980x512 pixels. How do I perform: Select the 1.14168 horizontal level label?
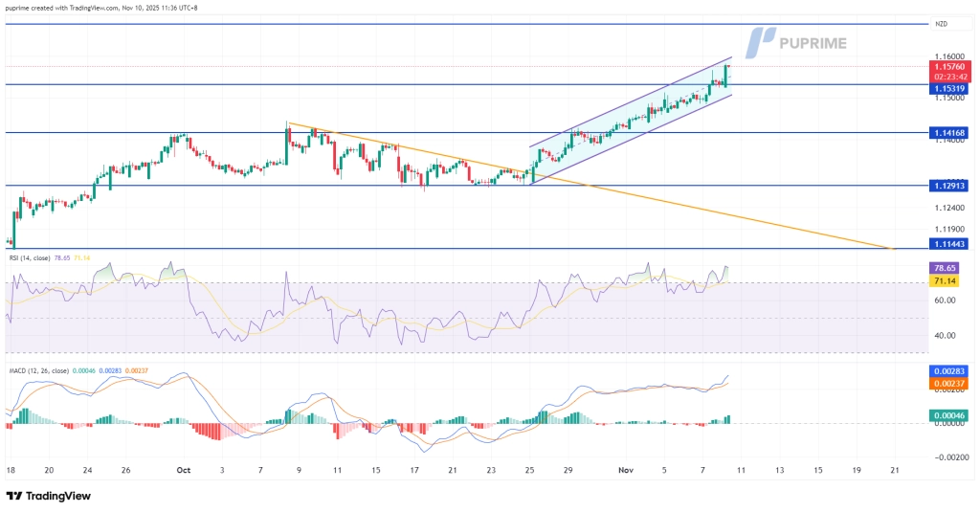coord(948,133)
